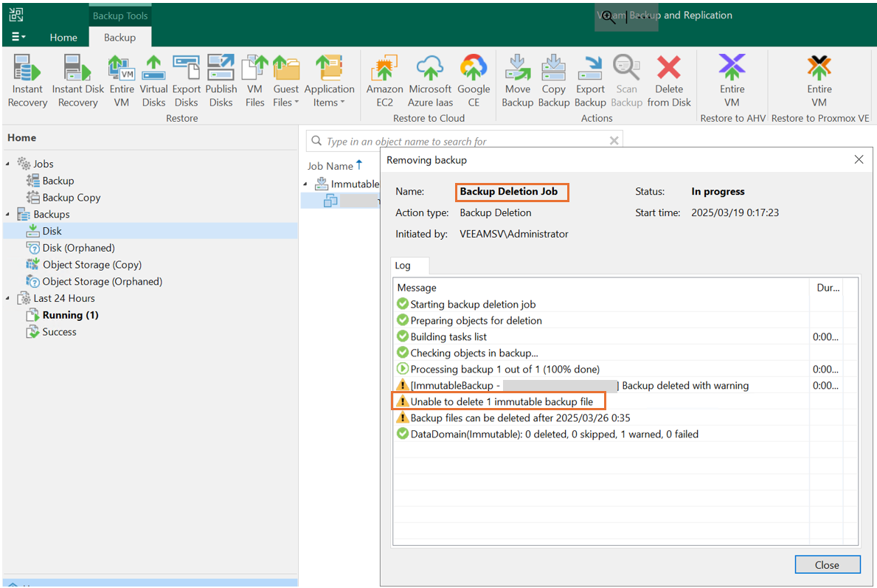
Task: Select Backup under Jobs
Action: pos(58,181)
